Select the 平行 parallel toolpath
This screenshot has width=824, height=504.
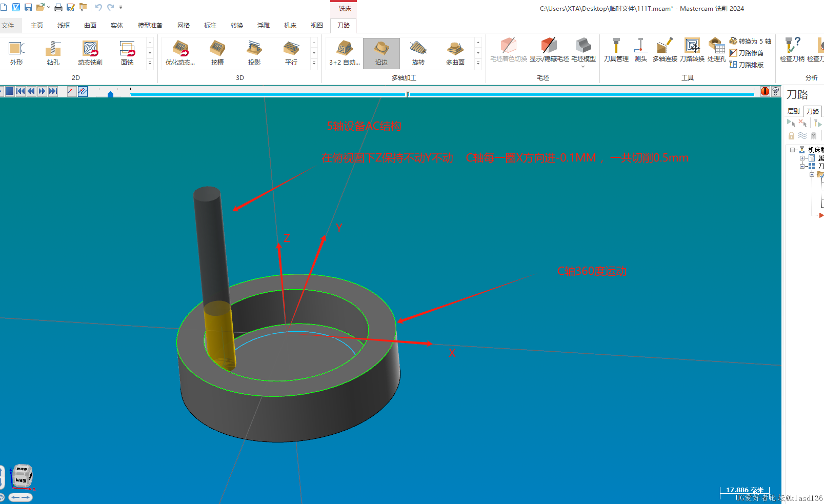291,53
